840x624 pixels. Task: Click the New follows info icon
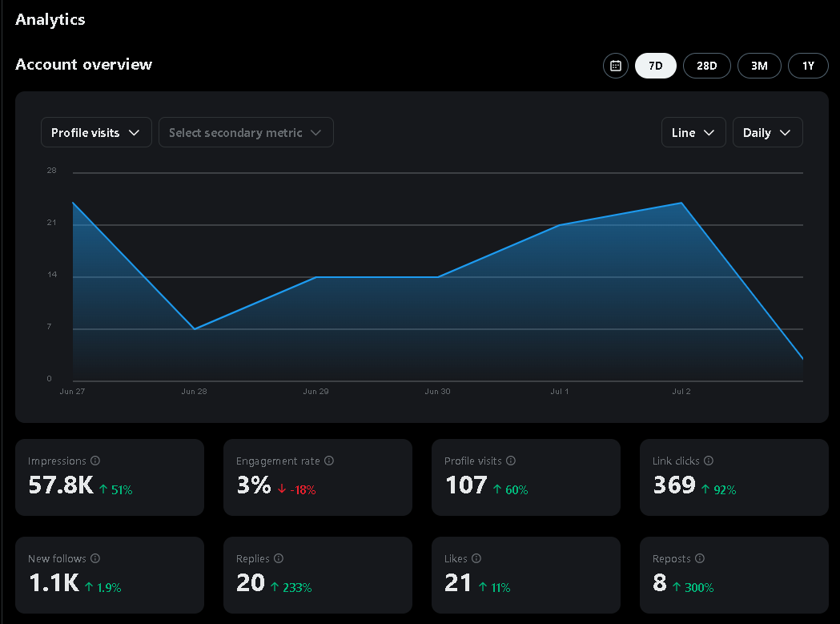tap(96, 558)
